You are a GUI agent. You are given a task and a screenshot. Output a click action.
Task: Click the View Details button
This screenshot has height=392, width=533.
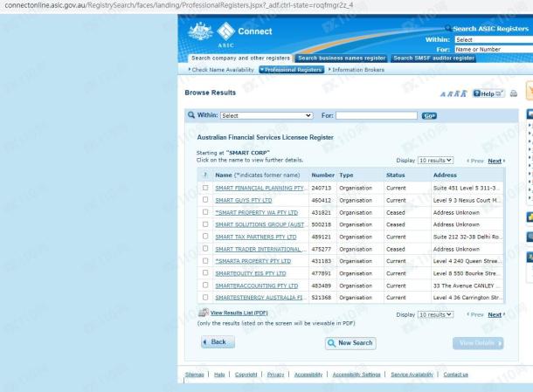point(478,343)
